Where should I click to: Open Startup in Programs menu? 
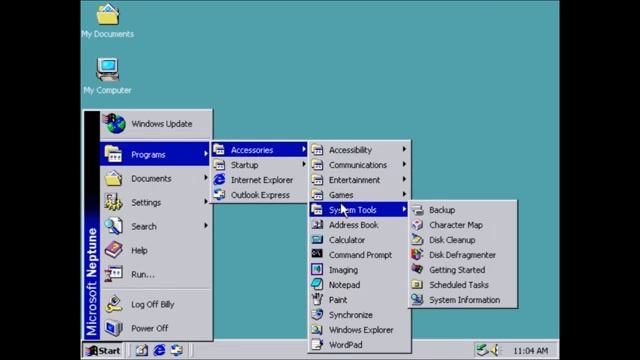[x=259, y=165]
